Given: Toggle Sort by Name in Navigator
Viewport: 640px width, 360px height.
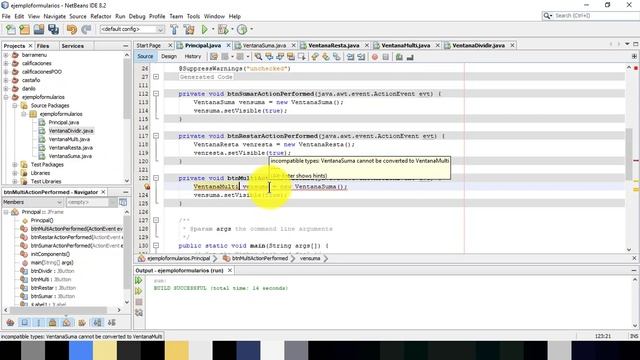Looking at the screenshot, I should point(98,323).
